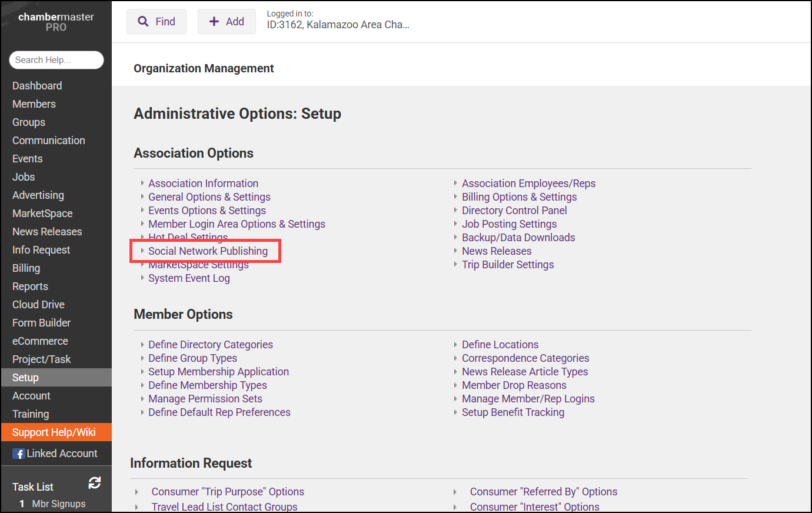Go to Billing Options & Settings
The height and width of the screenshot is (513, 812).
519,197
